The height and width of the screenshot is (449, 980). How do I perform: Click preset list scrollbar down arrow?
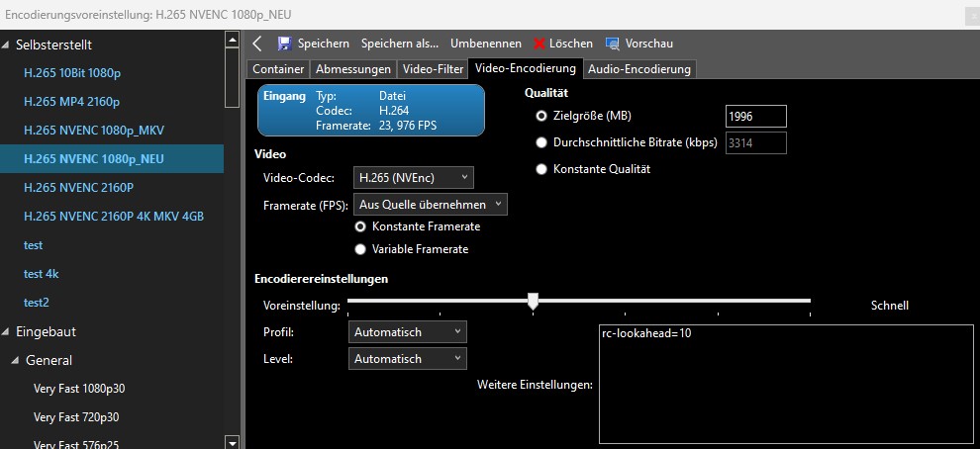tap(232, 442)
